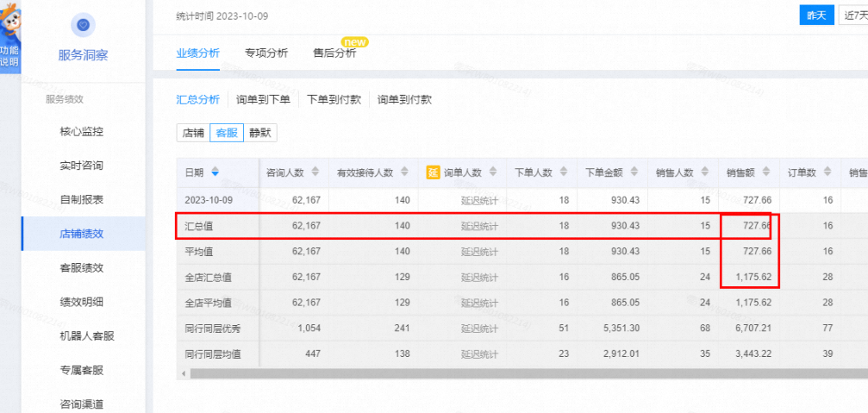Select 下单到付款 sub-tab
The height and width of the screenshot is (413, 868).
tap(334, 100)
